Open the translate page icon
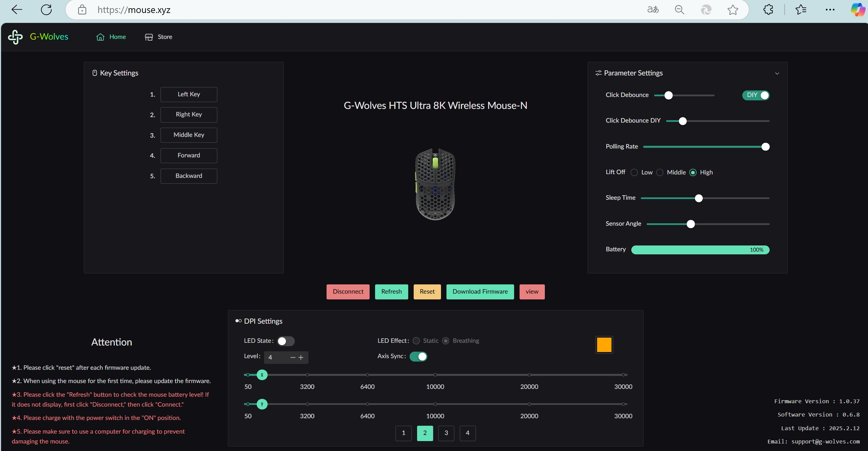The image size is (868, 451). [x=653, y=10]
